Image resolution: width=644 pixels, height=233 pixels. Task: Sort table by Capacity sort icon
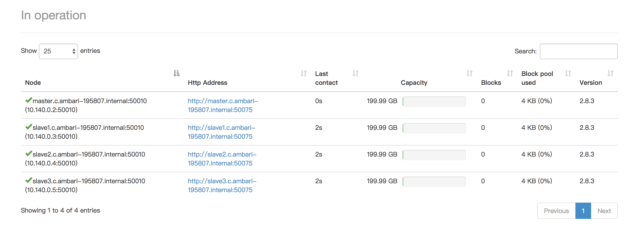point(470,73)
